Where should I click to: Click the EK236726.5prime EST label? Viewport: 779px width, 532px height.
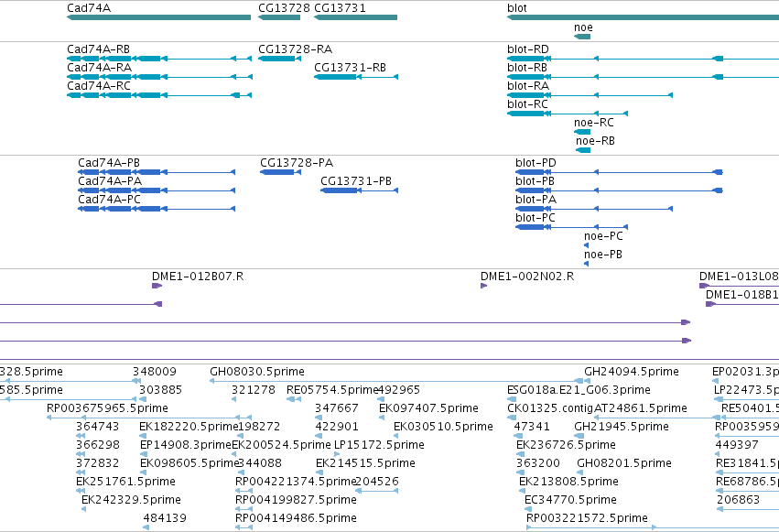click(566, 445)
